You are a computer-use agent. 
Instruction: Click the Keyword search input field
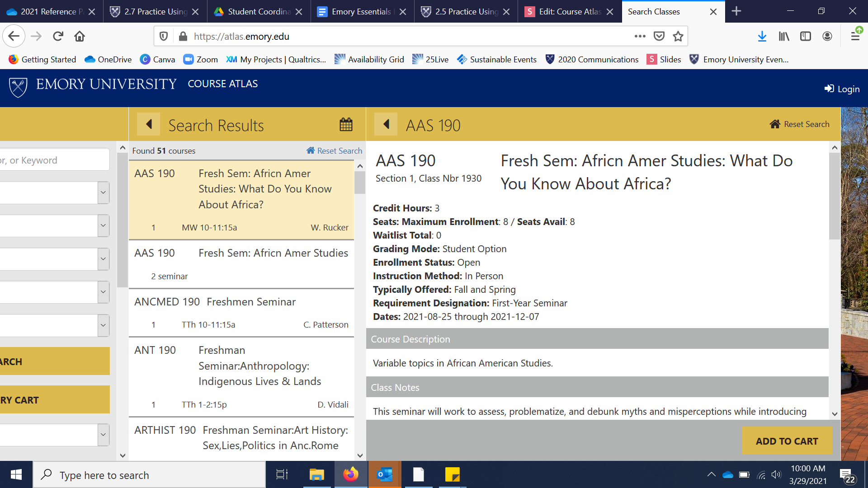coord(54,160)
